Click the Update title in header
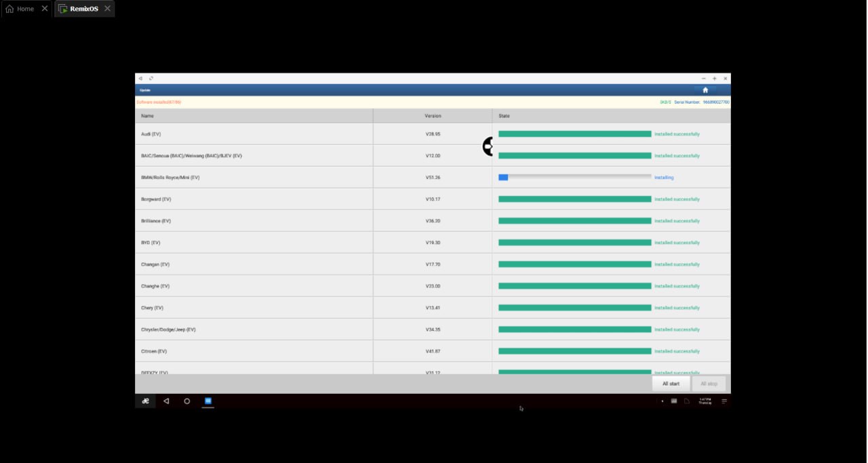The image size is (868, 463). pyautogui.click(x=145, y=90)
